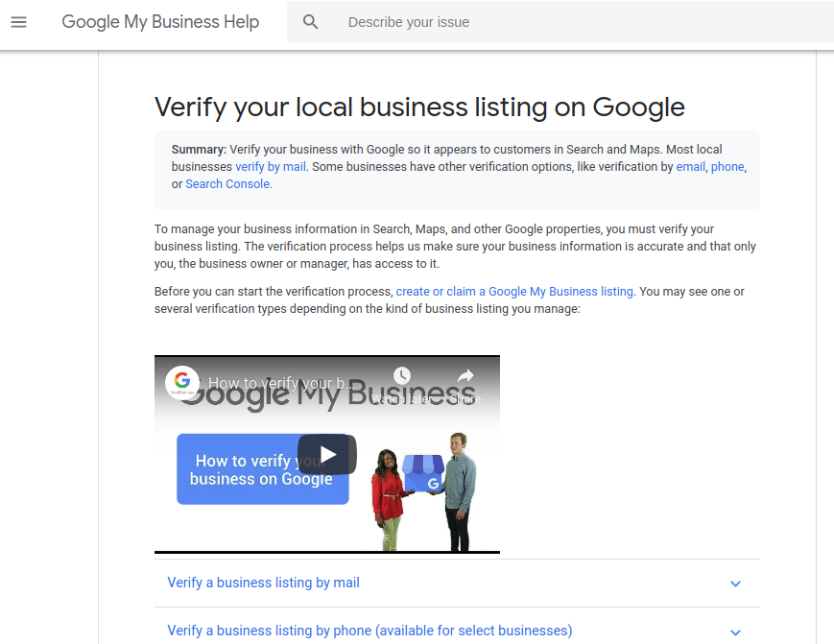
Task: Open the 'Search Console.' link
Action: [228, 184]
